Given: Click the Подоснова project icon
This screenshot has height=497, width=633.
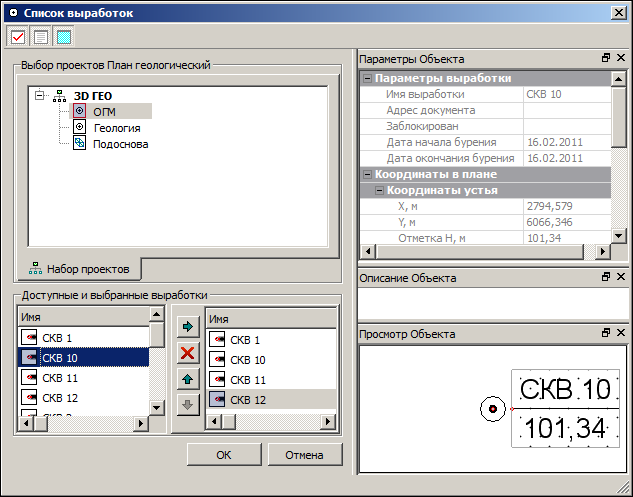Looking at the screenshot, I should click(x=80, y=143).
